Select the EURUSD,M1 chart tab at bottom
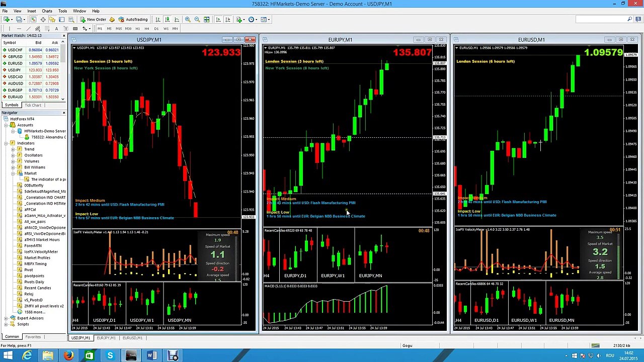This screenshot has height=362, width=644. click(132, 338)
